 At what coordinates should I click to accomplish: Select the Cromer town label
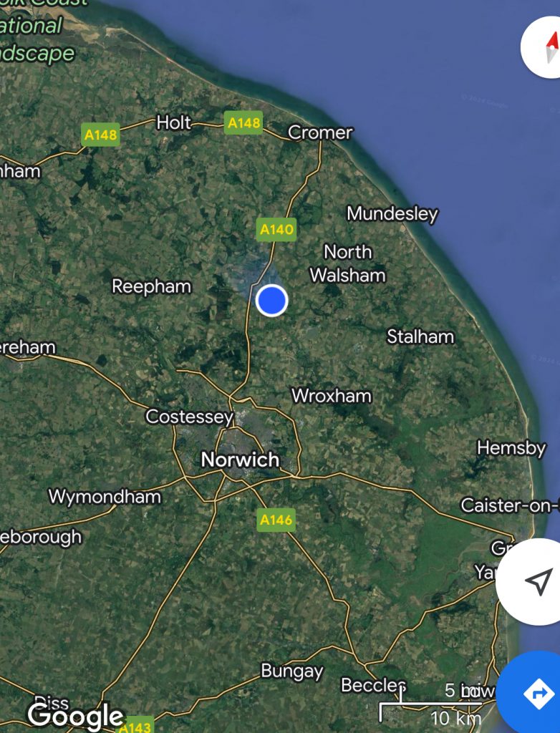tap(320, 132)
